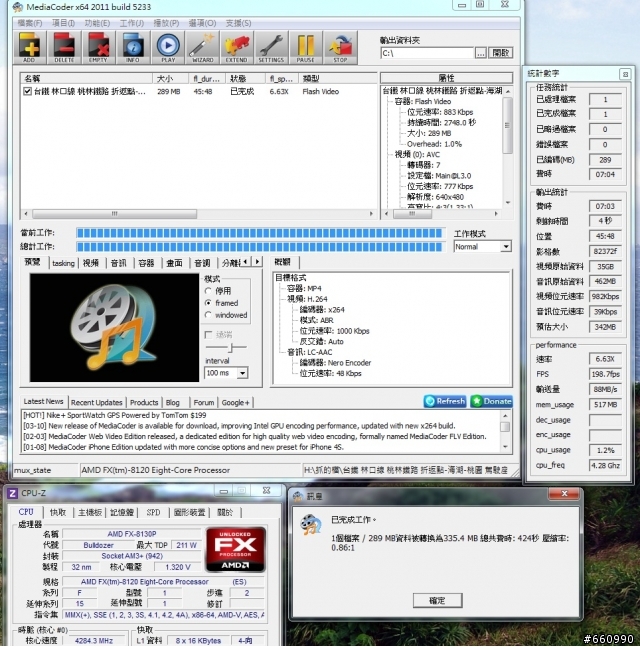Click the scroll-down arrow of the properties panel

pos(508,203)
